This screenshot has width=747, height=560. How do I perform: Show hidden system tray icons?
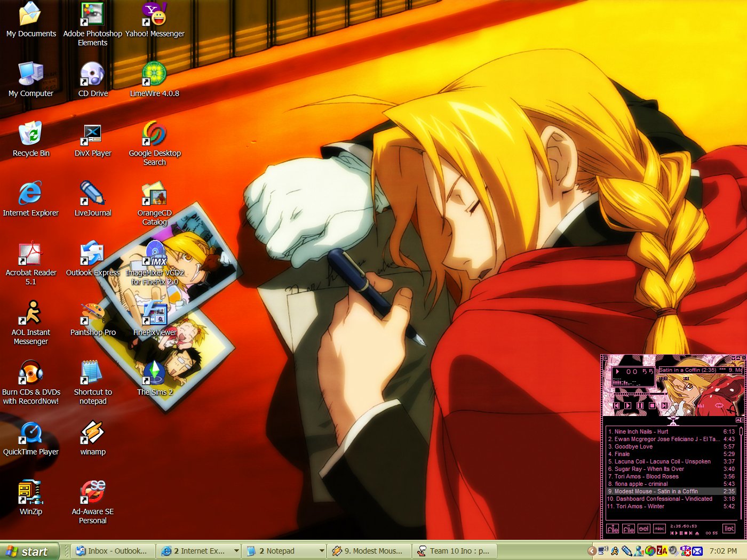click(592, 551)
